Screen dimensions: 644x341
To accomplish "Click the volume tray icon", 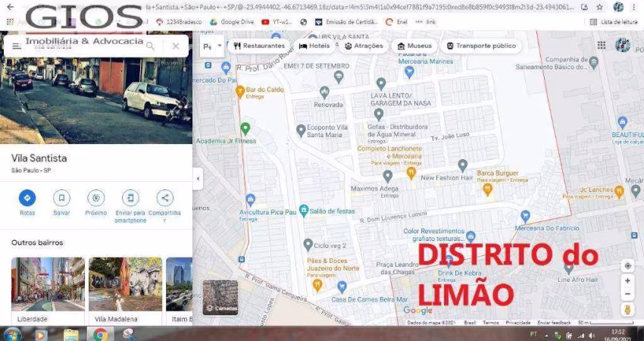I will pyautogui.click(x=592, y=336).
